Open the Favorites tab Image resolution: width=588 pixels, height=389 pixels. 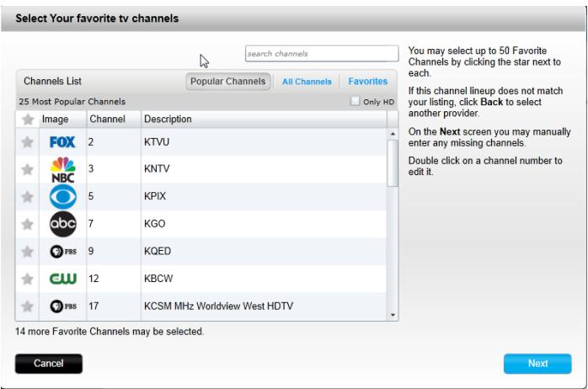(367, 82)
